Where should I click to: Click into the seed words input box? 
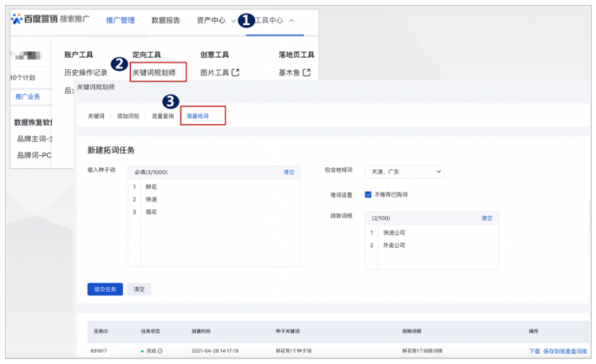click(215, 223)
